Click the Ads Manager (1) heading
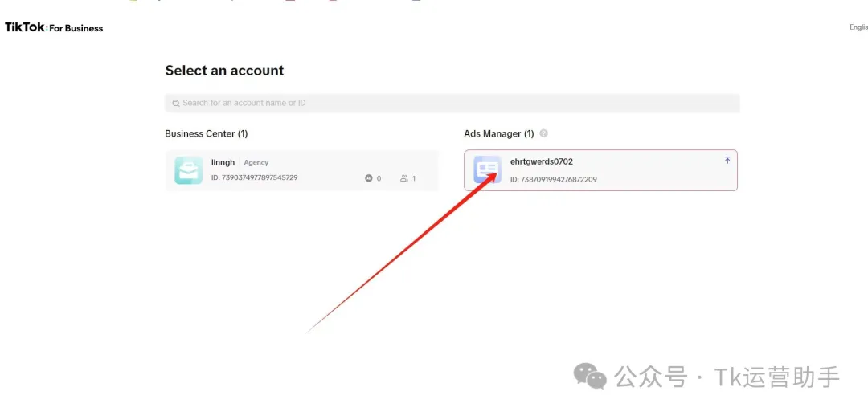868x412 pixels. pos(498,133)
